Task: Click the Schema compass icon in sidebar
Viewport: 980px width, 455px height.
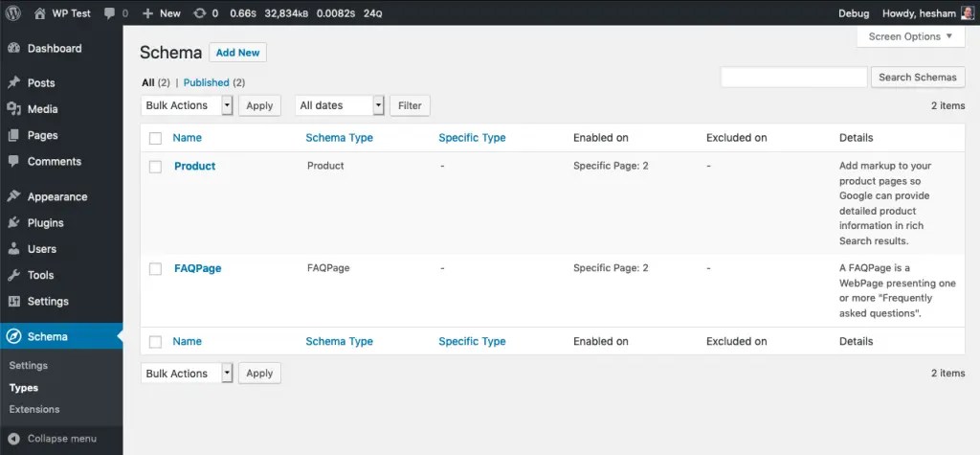Action: (13, 337)
